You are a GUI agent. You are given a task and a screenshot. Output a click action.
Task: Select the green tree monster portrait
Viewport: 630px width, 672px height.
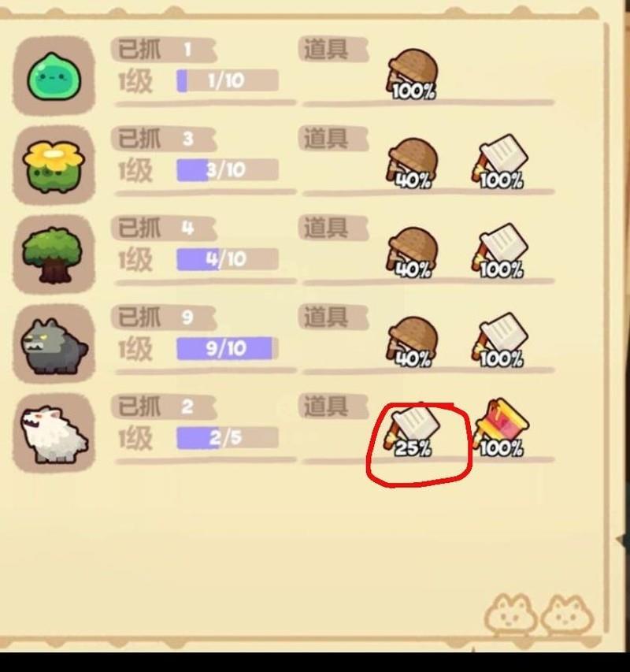tap(54, 254)
